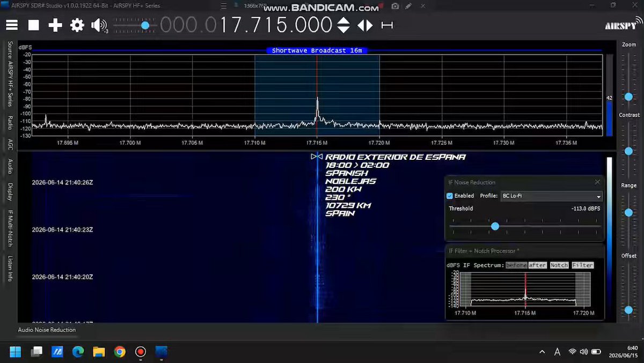The width and height of the screenshot is (644, 363).
Task: Open the hamburger main menu
Action: click(x=12, y=25)
